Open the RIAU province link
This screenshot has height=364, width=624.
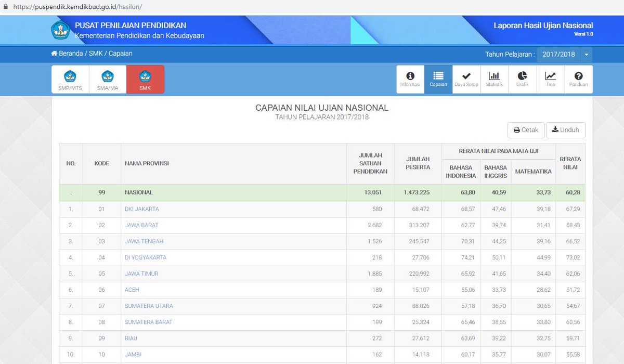(131, 338)
